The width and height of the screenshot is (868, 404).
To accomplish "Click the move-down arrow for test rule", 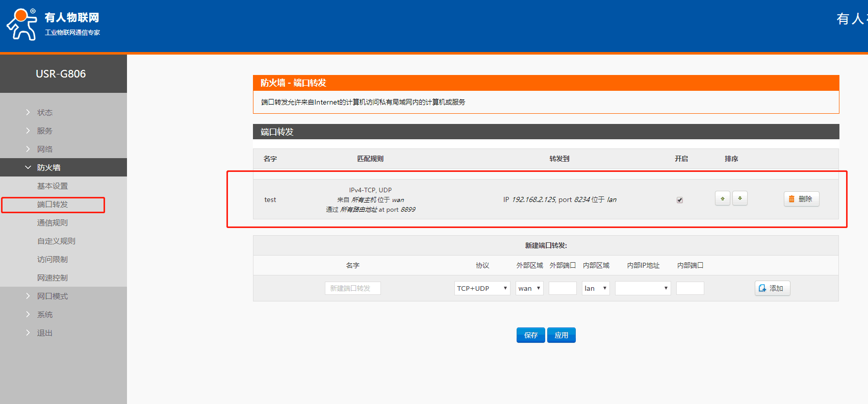I will (x=739, y=198).
